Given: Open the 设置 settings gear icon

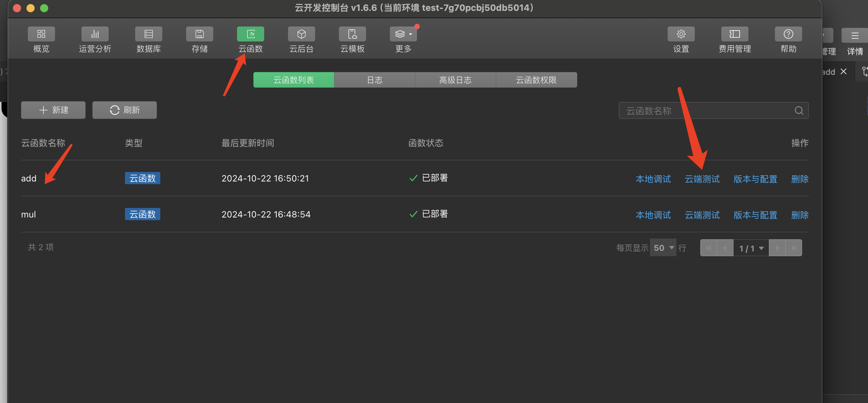Looking at the screenshot, I should click(681, 34).
